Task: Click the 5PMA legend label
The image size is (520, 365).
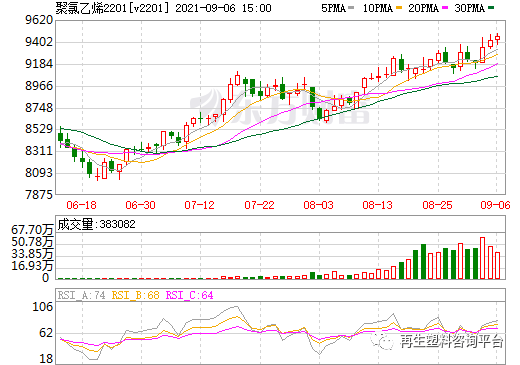Action: [x=333, y=8]
